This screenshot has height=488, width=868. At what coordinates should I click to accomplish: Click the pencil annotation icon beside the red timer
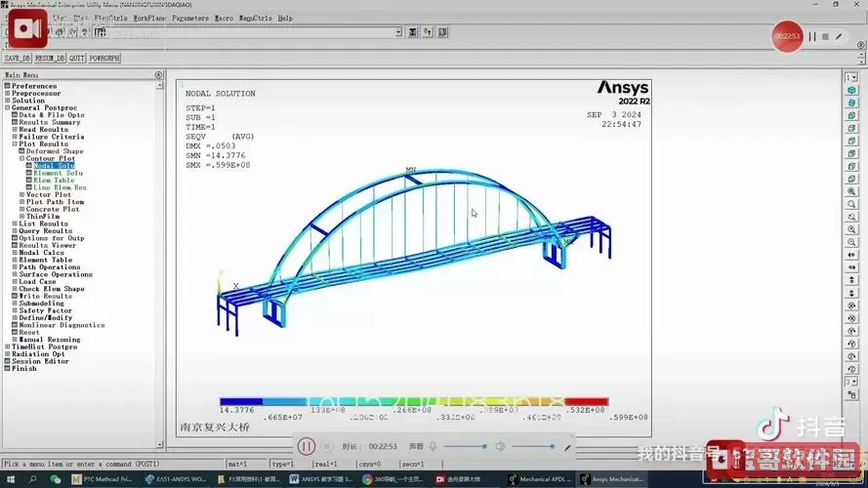(x=840, y=37)
